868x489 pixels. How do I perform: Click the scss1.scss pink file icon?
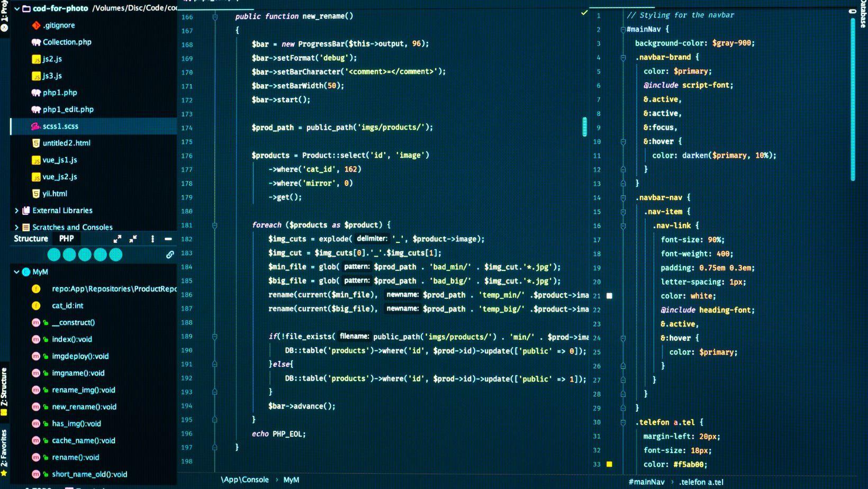(x=35, y=126)
